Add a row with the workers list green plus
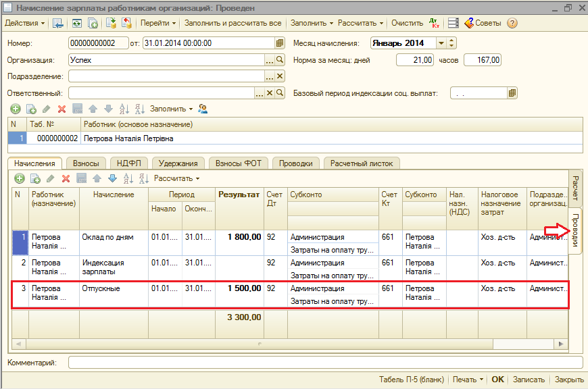The width and height of the screenshot is (588, 389). pos(16,109)
